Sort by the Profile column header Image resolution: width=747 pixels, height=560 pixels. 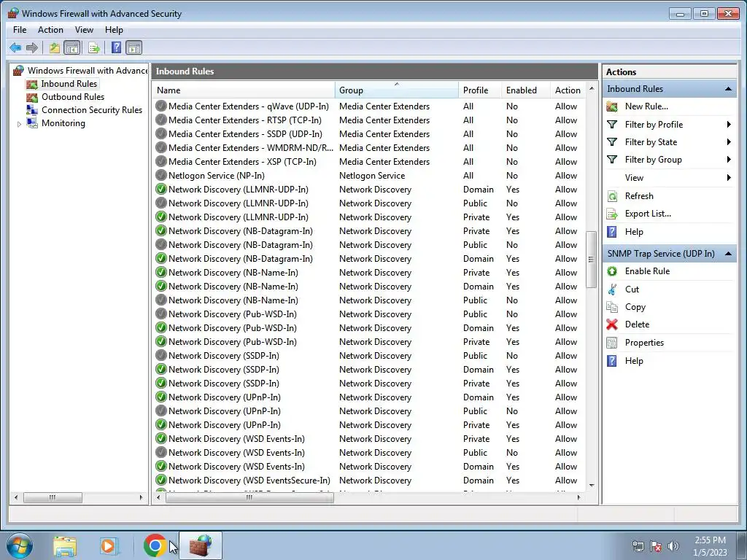point(480,90)
